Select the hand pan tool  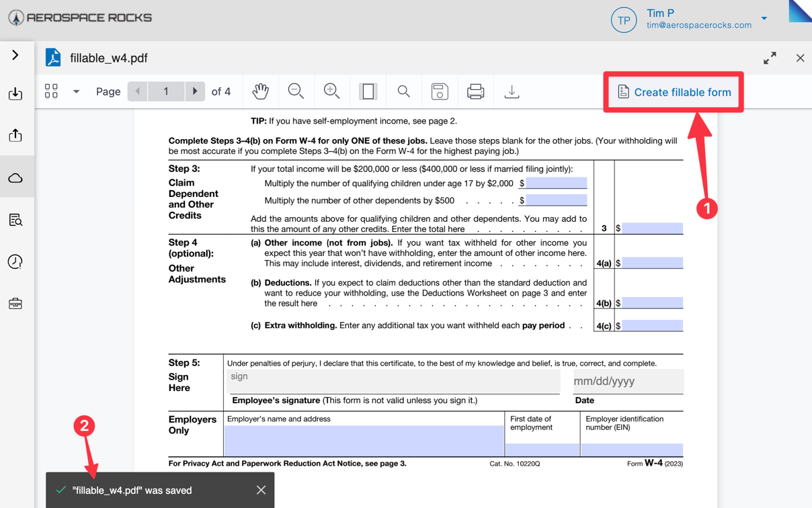[261, 91]
